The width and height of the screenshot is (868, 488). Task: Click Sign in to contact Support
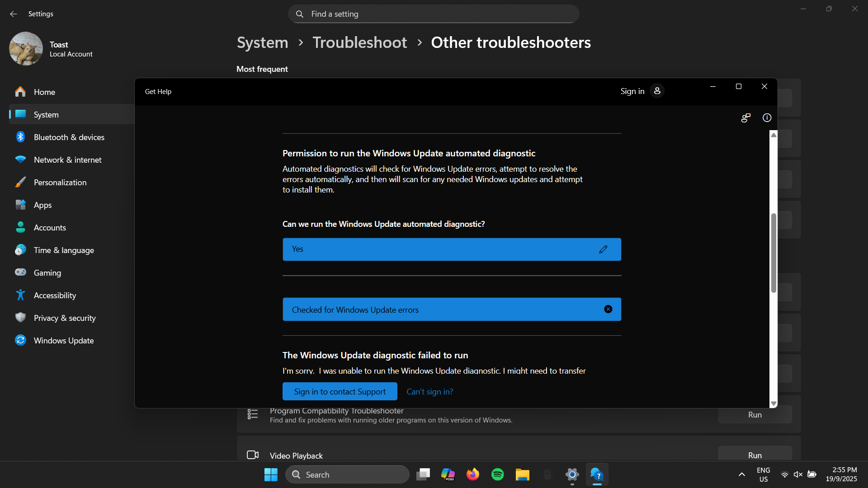(340, 391)
